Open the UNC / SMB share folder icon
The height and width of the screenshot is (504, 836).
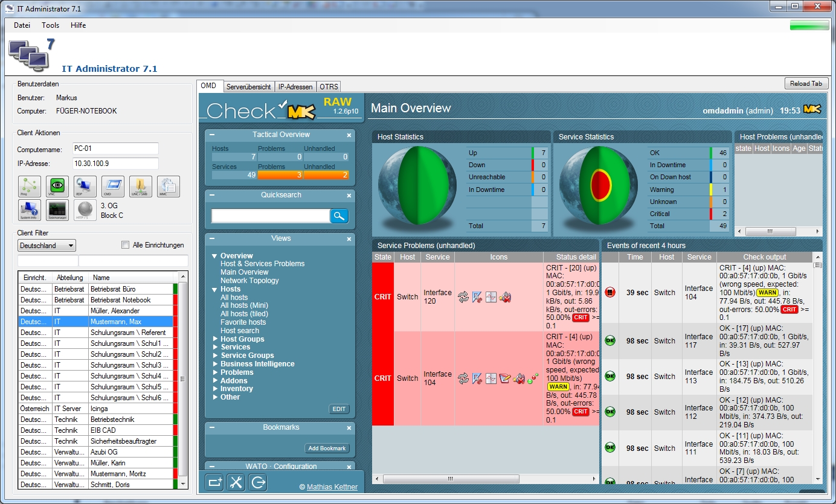141,187
